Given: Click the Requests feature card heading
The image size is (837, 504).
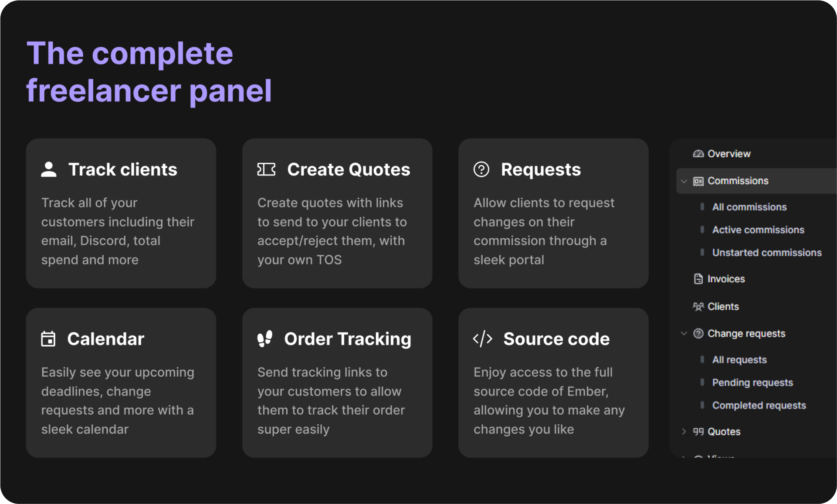Looking at the screenshot, I should (540, 169).
